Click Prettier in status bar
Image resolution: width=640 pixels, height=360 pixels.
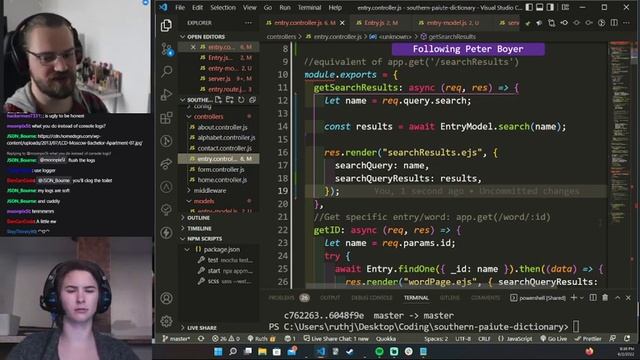click(x=588, y=338)
